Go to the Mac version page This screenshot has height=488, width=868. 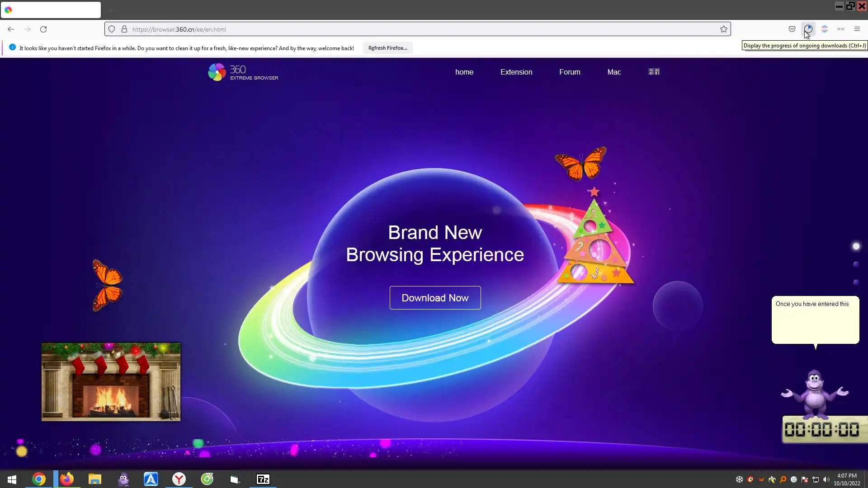coord(614,72)
